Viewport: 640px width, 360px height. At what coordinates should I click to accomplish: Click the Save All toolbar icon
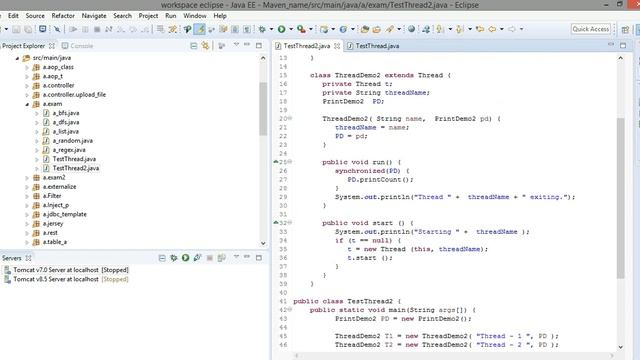point(28,29)
